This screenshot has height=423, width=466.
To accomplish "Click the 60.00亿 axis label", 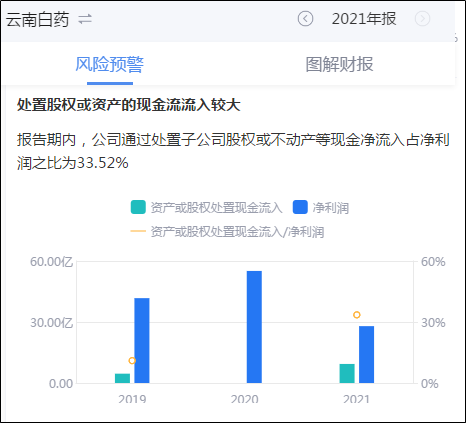I will 51,262.
